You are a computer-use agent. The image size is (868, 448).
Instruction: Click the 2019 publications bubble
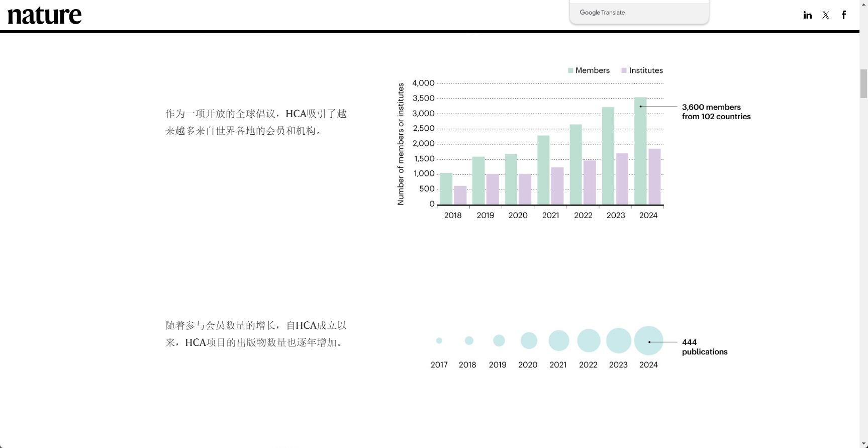tap(499, 341)
